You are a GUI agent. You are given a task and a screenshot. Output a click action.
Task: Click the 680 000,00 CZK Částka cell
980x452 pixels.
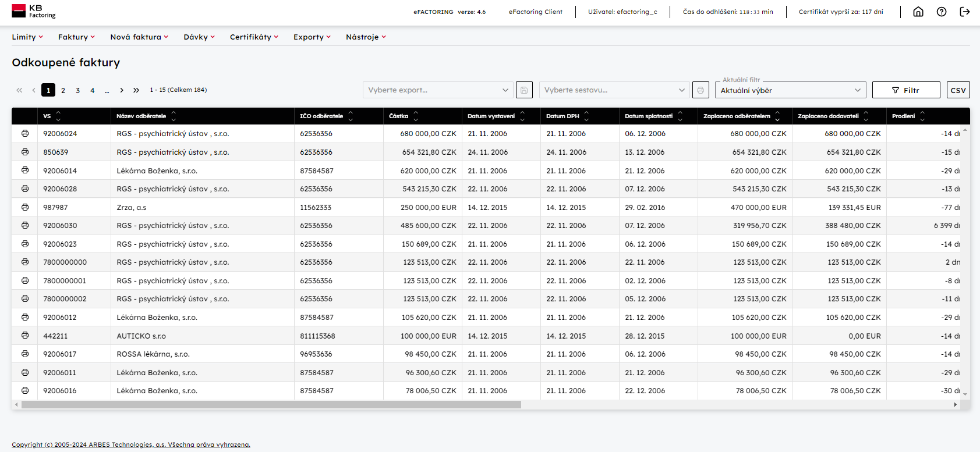(x=423, y=133)
